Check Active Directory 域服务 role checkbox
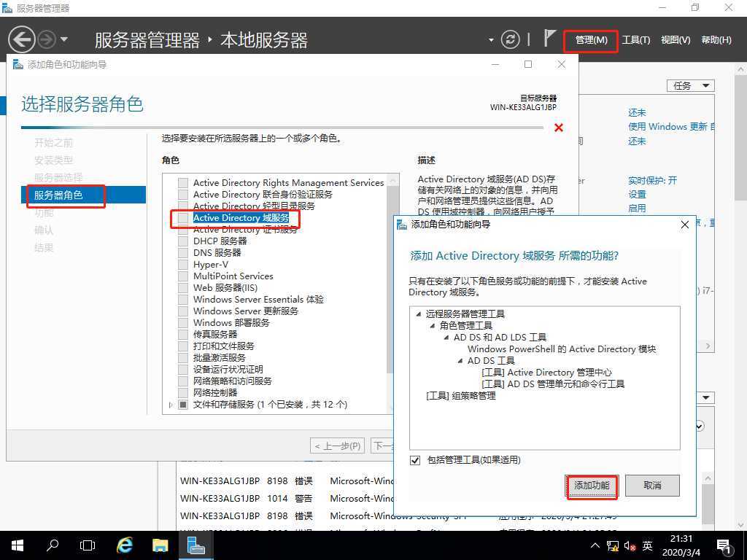Viewport: 747px width, 560px height. 183,217
